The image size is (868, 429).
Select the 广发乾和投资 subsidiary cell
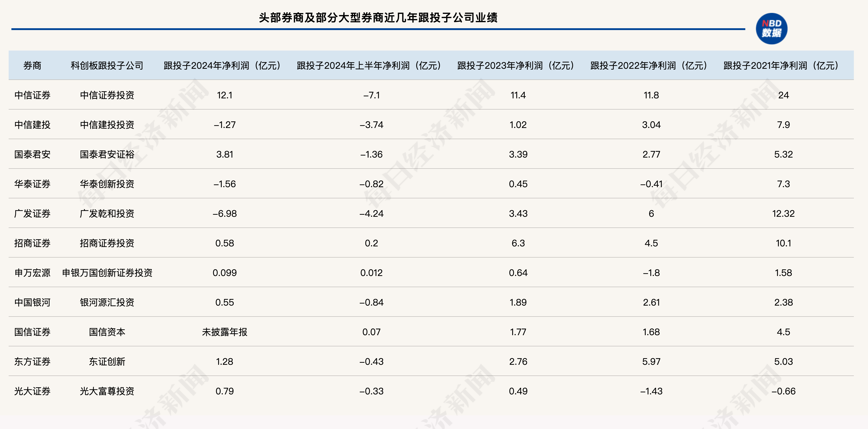(x=107, y=214)
